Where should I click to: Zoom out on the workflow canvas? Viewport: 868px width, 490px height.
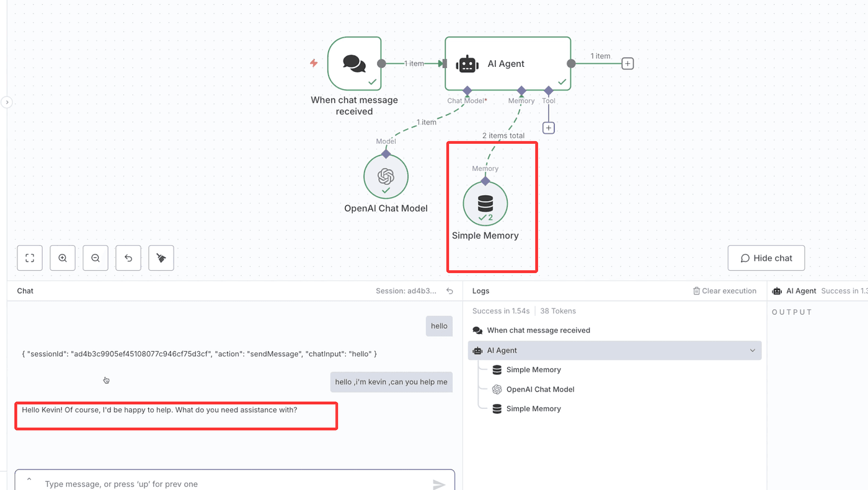pyautogui.click(x=95, y=258)
